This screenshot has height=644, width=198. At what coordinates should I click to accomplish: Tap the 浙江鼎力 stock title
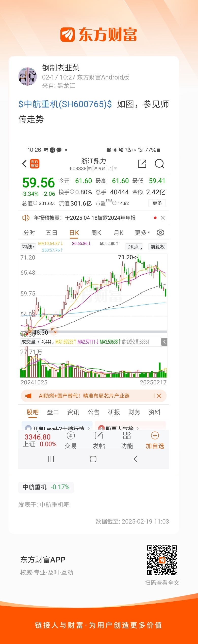(93, 161)
